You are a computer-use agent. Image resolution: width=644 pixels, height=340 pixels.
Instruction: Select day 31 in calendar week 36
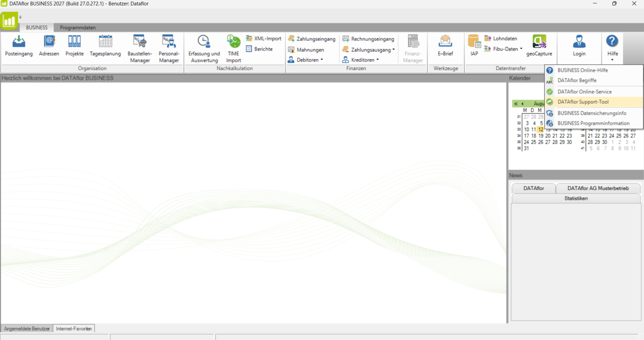[x=526, y=148]
